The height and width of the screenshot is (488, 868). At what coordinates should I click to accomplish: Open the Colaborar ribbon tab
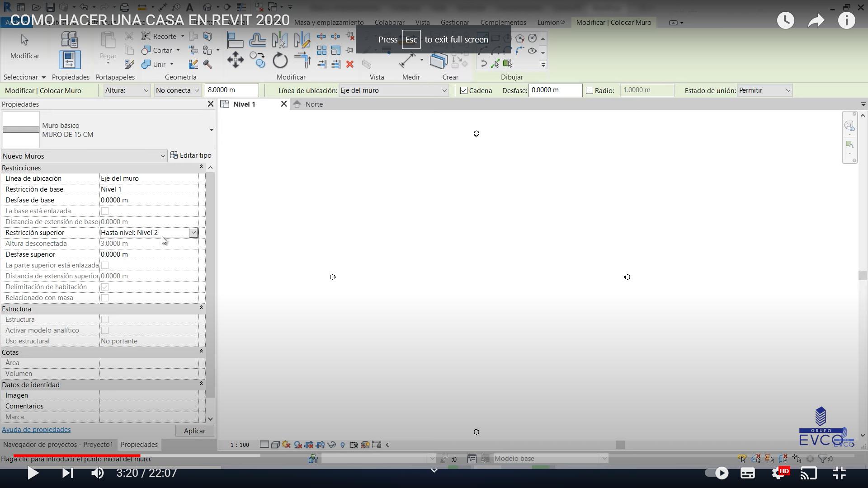389,23
